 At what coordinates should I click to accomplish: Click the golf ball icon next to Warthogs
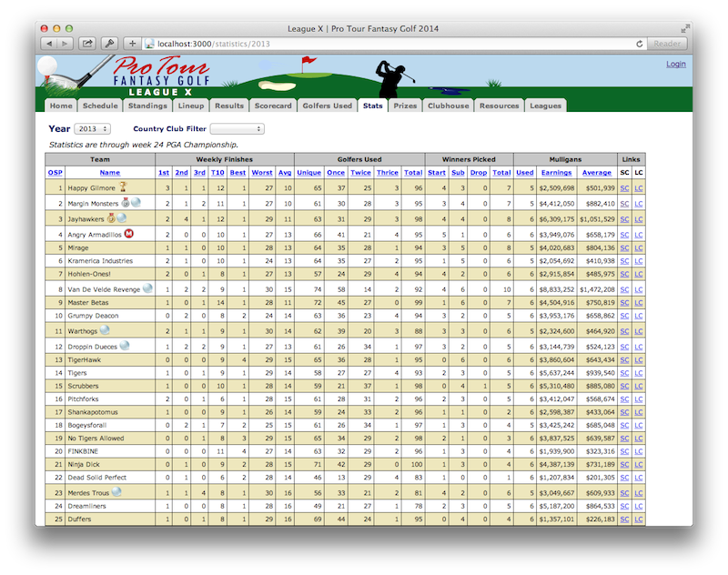point(105,330)
